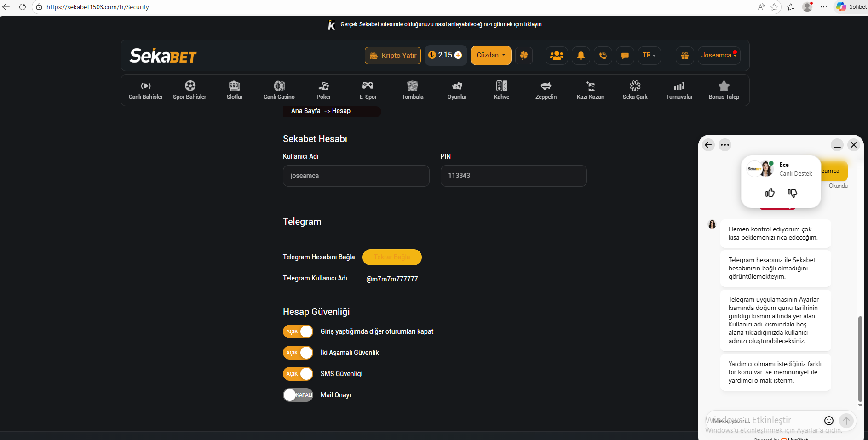Open Seka Çark wheel

tap(635, 91)
